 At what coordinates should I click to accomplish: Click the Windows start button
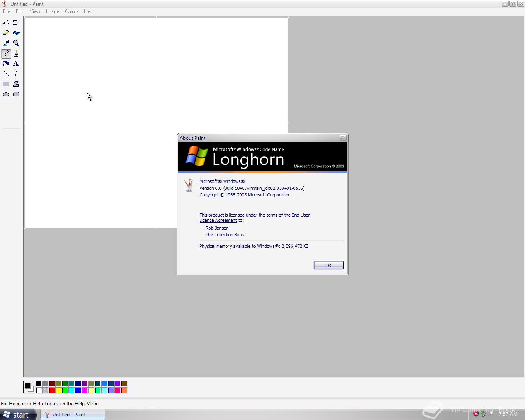[x=18, y=415]
